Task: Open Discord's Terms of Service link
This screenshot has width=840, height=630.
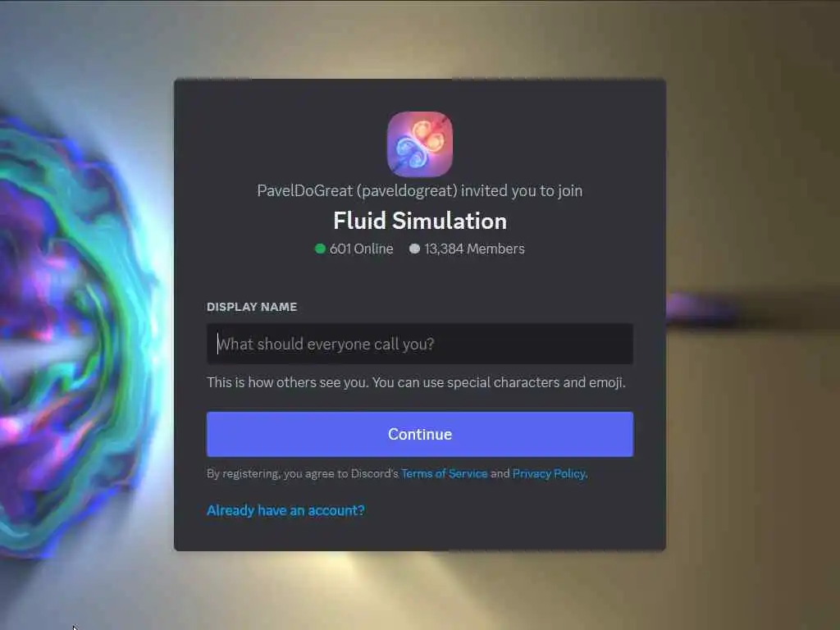Action: tap(444, 473)
